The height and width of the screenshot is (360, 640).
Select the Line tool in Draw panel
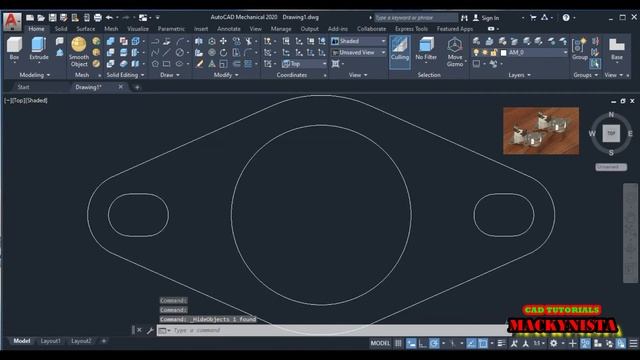[167, 53]
